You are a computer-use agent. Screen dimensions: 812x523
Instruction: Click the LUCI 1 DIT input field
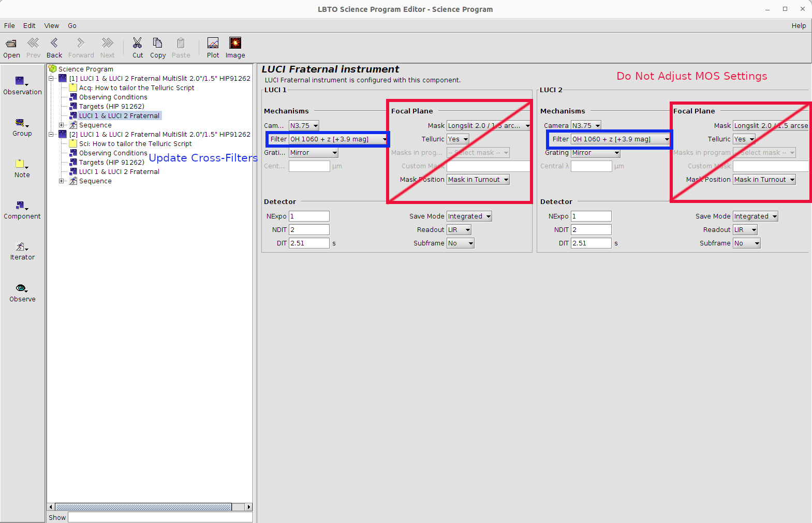[x=309, y=243]
